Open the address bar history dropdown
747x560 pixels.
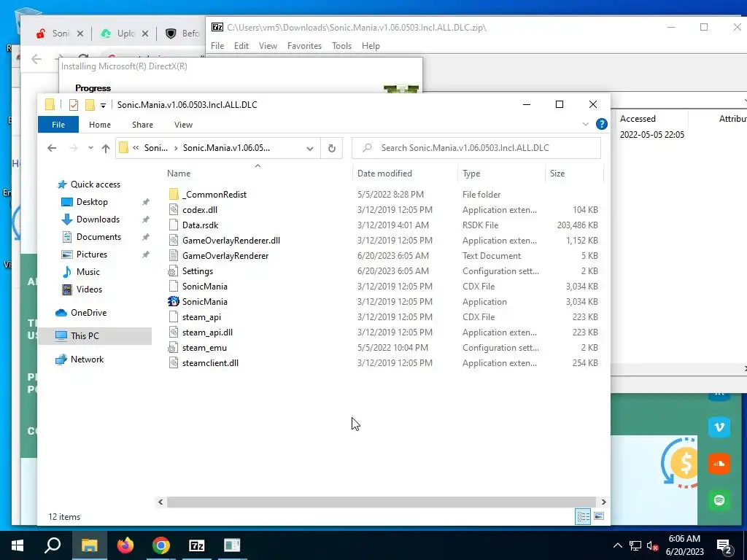(309, 148)
